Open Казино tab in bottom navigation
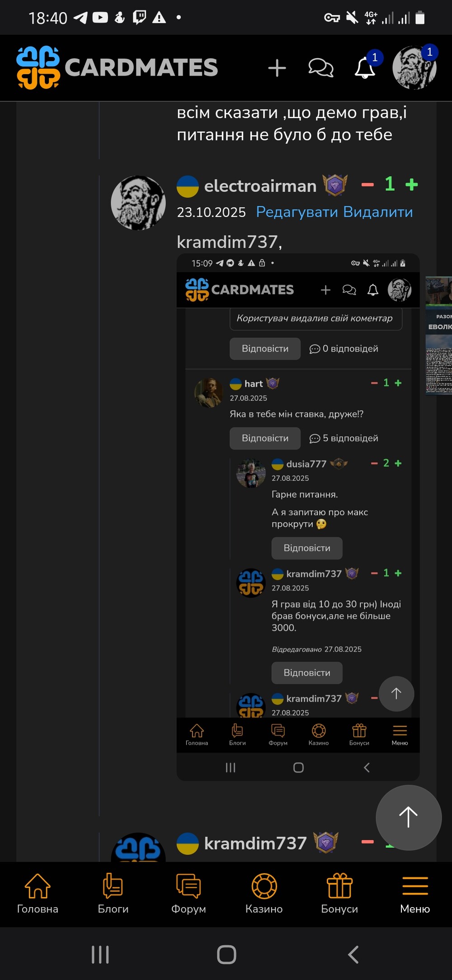 pos(264,894)
